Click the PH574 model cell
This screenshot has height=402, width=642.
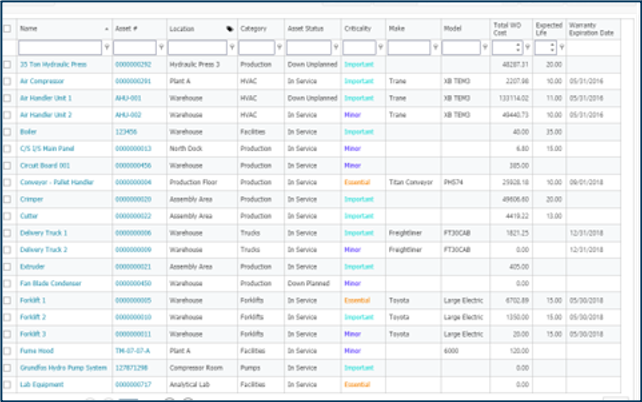[x=453, y=182]
